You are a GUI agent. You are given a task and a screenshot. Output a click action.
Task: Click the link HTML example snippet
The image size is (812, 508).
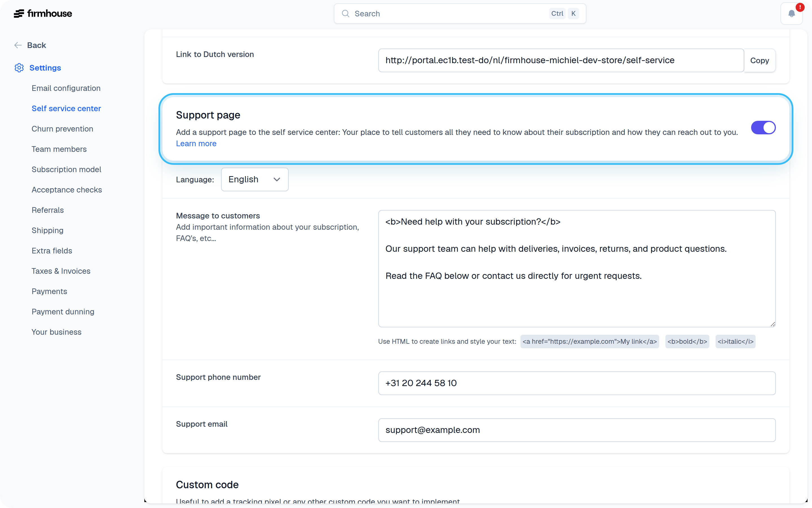coord(590,341)
